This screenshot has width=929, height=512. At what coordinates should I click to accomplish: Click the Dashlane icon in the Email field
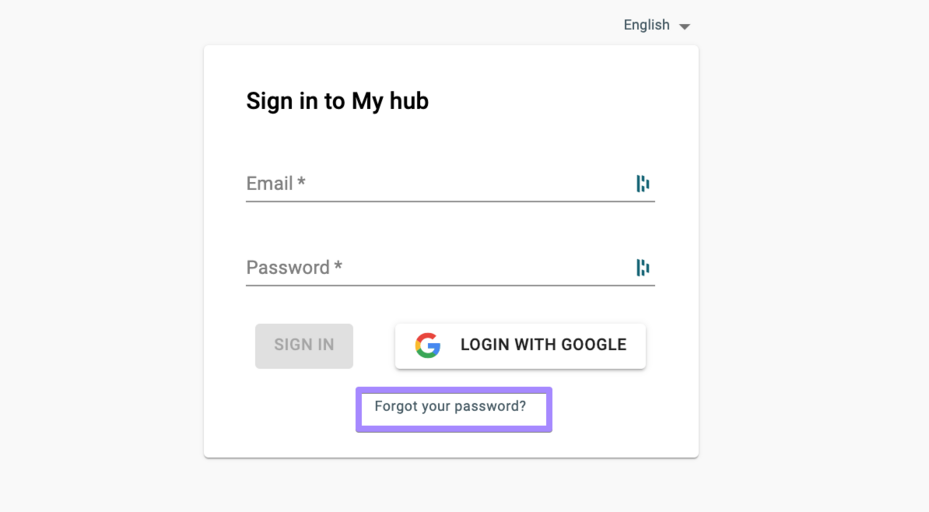point(643,183)
